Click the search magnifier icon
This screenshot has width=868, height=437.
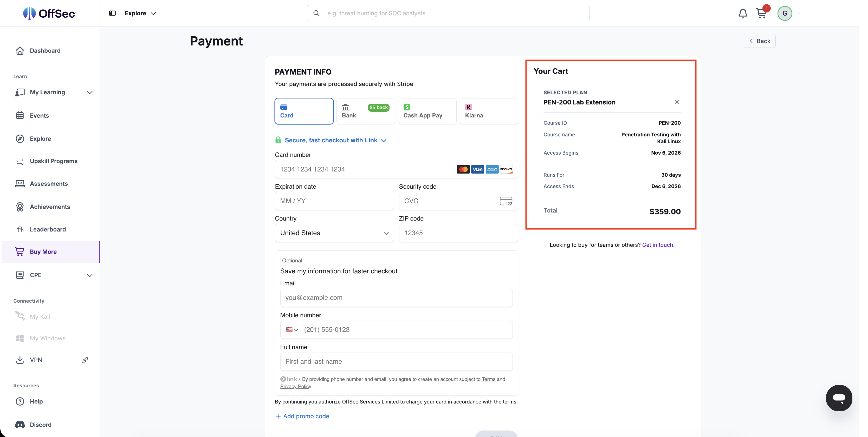click(x=316, y=13)
